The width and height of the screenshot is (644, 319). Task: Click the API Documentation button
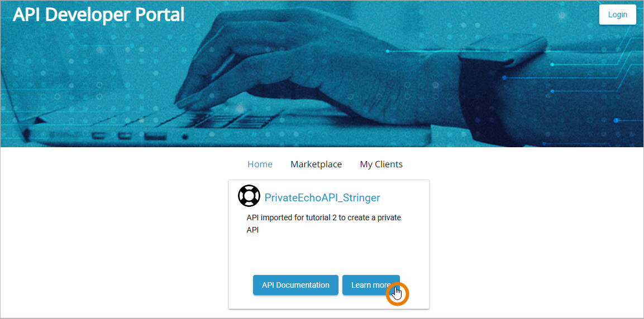tap(295, 285)
